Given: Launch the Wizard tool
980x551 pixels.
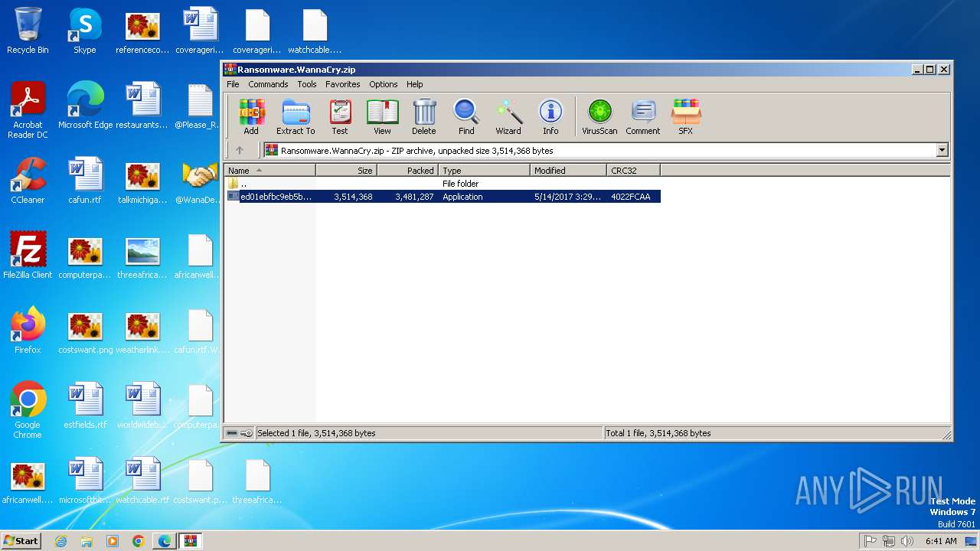Looking at the screenshot, I should pyautogui.click(x=508, y=117).
